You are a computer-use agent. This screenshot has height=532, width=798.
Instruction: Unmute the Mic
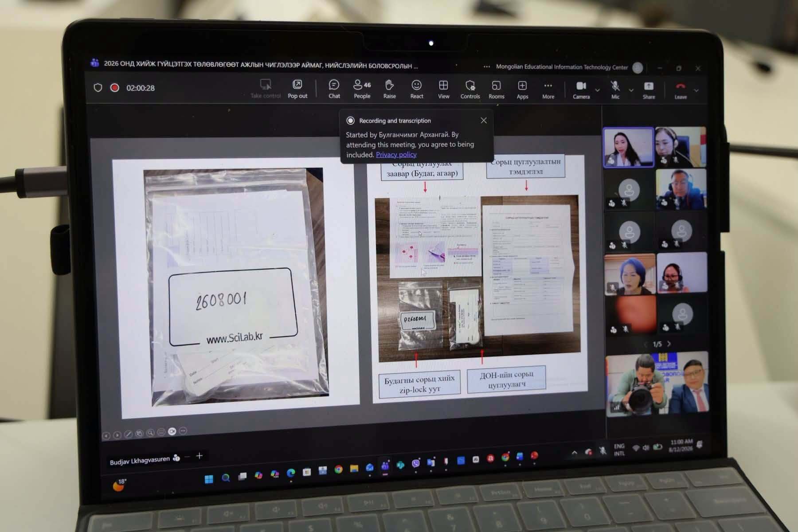pyautogui.click(x=615, y=90)
